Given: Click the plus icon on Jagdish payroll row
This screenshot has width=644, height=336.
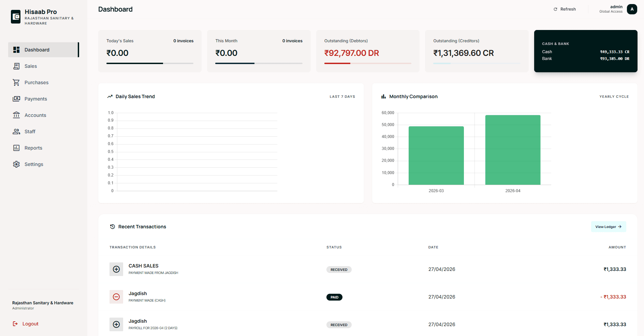Looking at the screenshot, I should coord(116,324).
